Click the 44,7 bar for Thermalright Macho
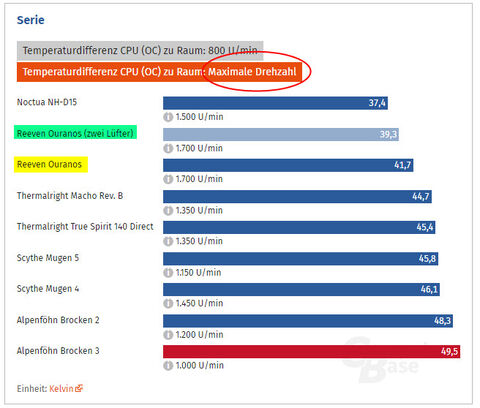Image resolution: width=480 pixels, height=408 pixels. (x=297, y=197)
